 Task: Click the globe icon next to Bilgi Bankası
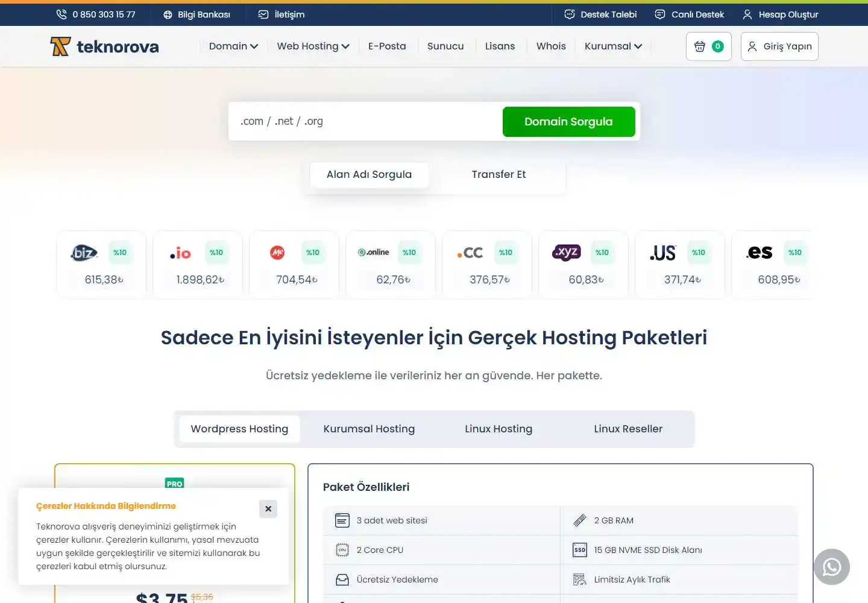[x=168, y=14]
